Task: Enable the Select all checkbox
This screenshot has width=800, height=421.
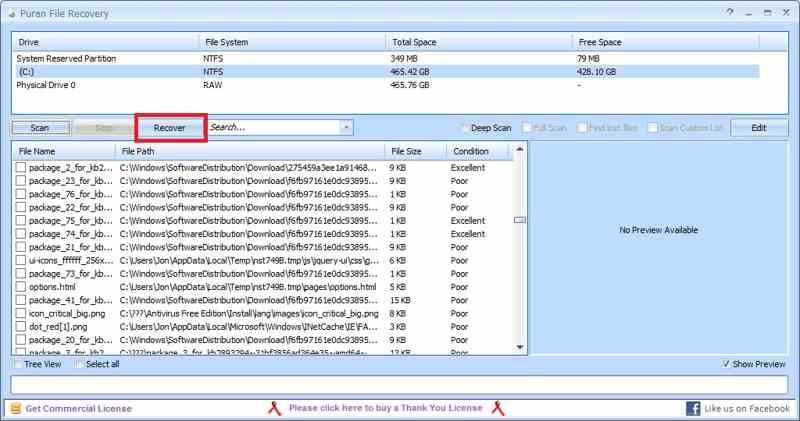Action: coord(78,364)
